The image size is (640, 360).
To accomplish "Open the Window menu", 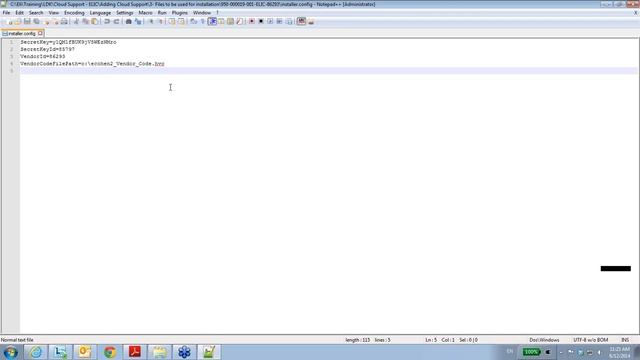I will [x=202, y=13].
